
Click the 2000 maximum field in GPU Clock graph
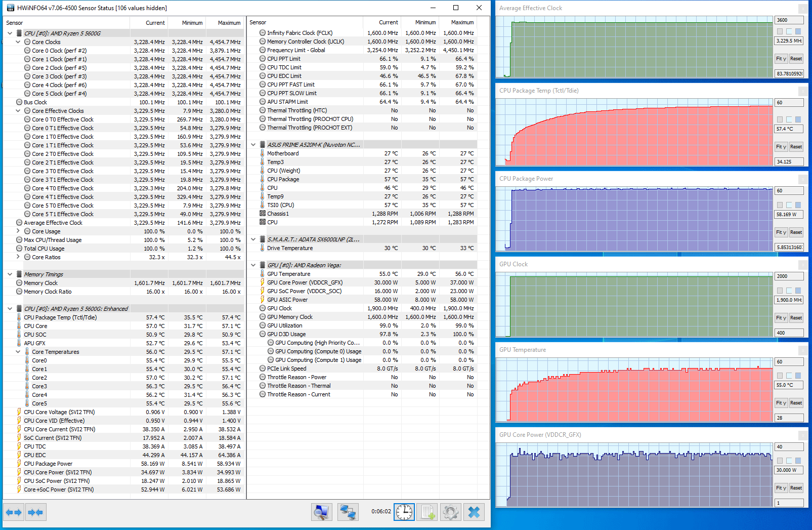(x=789, y=276)
